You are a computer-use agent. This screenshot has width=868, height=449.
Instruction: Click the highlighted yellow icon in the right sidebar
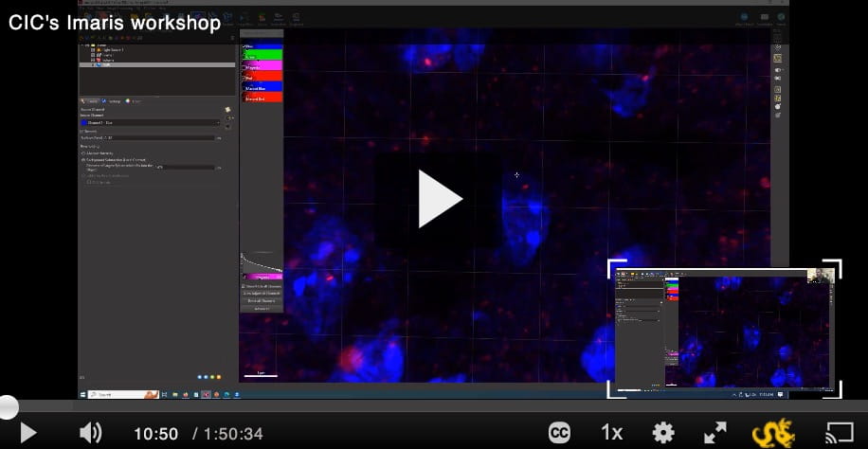click(x=777, y=58)
